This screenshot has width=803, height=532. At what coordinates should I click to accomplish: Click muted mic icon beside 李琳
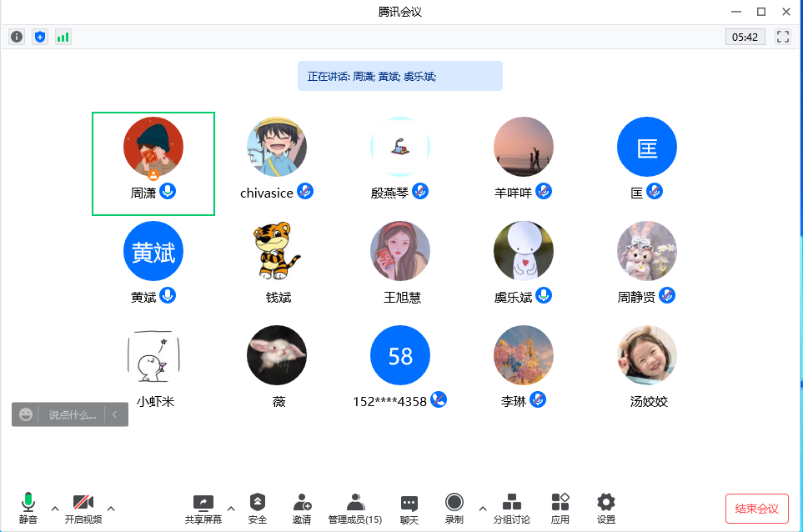(x=538, y=399)
